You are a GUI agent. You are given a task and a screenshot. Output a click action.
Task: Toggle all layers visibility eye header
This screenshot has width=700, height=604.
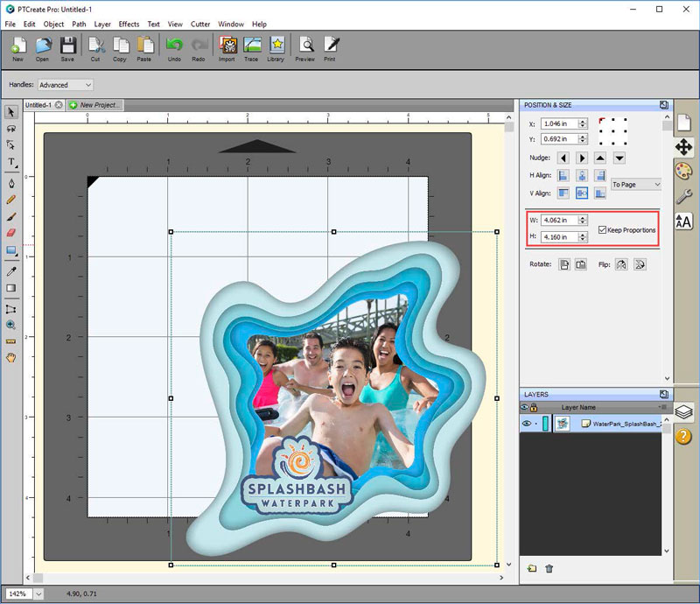[x=524, y=407]
